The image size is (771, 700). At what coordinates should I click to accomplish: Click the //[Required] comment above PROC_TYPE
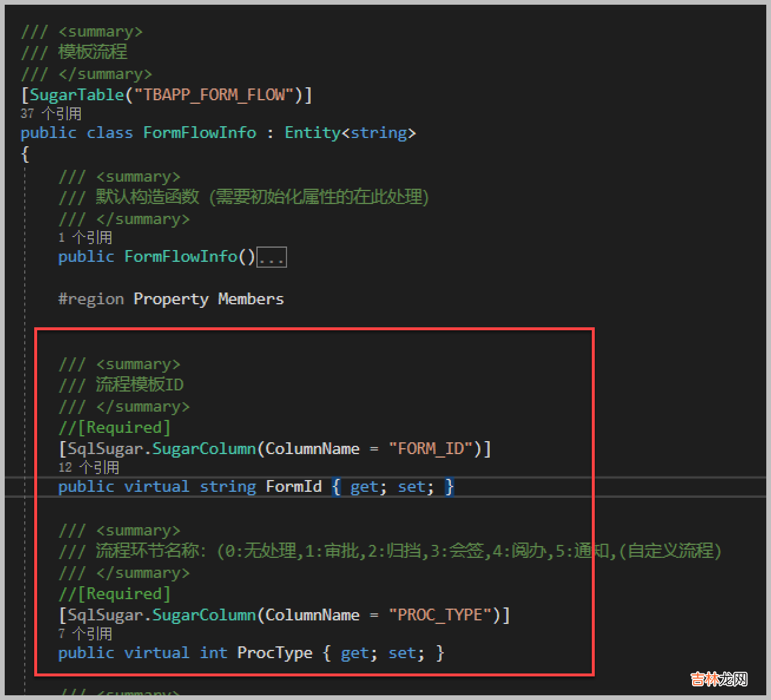[114, 594]
